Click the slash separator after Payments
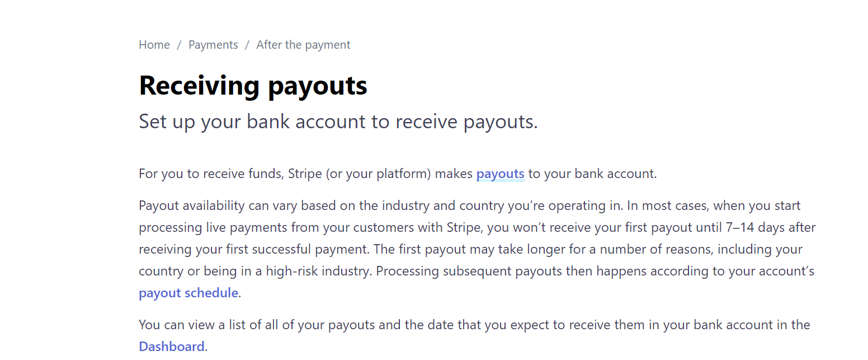868x360 pixels. [247, 45]
